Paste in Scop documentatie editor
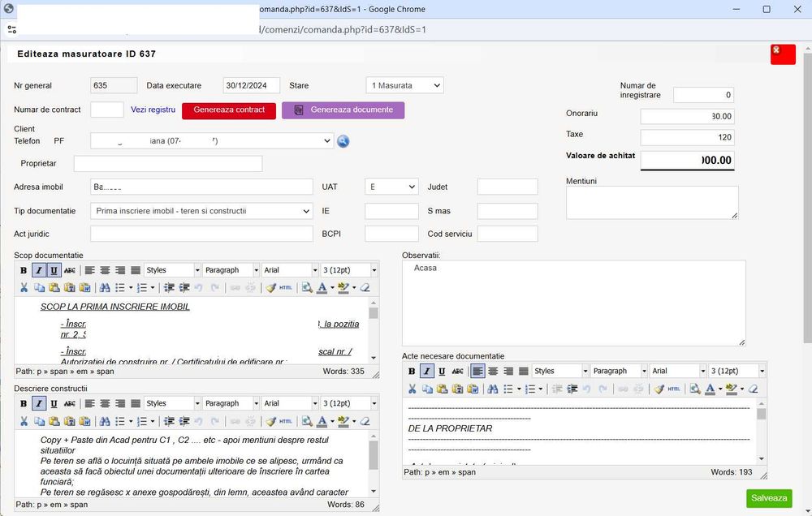The height and width of the screenshot is (516, 812). click(x=54, y=288)
